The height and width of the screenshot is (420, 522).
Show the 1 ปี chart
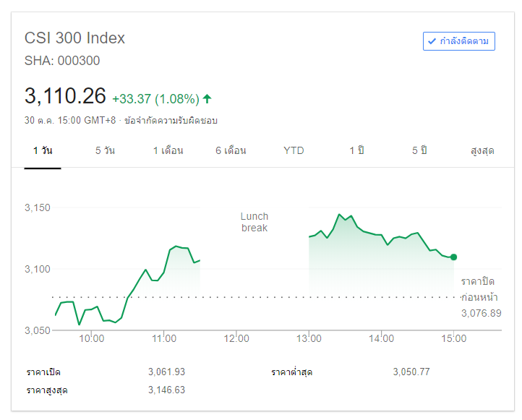click(357, 150)
